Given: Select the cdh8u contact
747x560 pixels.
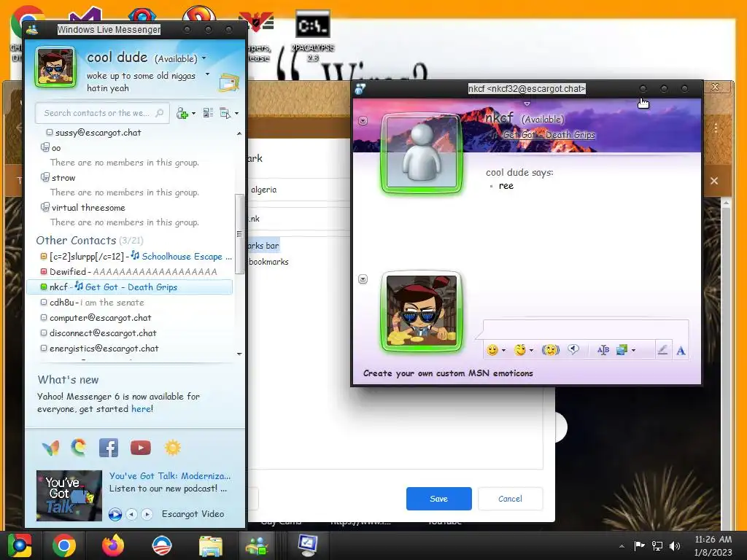Looking at the screenshot, I should 92,303.
